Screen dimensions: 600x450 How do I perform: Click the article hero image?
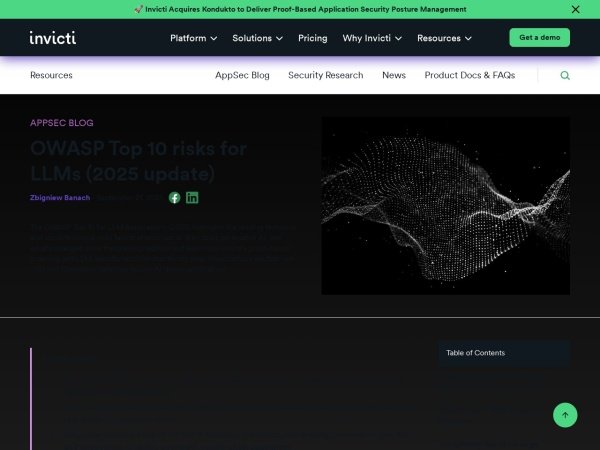pyautogui.click(x=446, y=206)
